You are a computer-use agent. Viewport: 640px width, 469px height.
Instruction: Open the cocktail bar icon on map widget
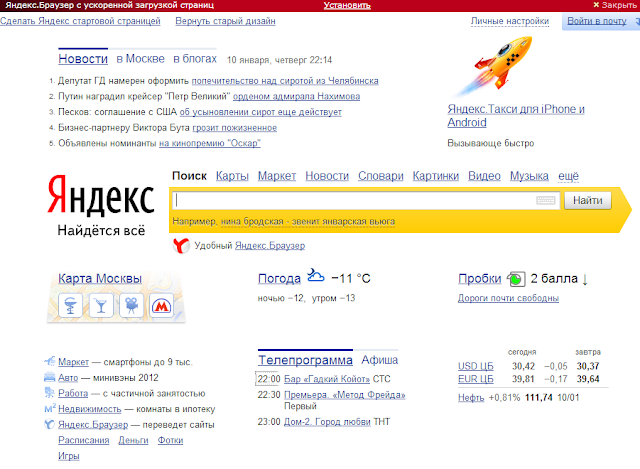pyautogui.click(x=101, y=305)
